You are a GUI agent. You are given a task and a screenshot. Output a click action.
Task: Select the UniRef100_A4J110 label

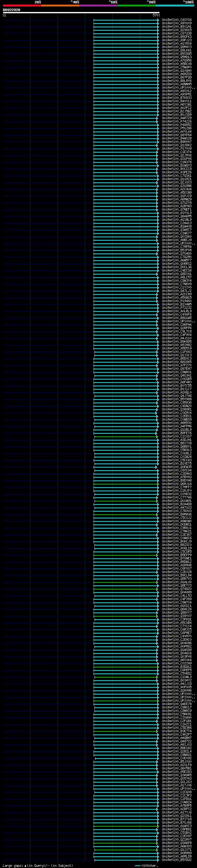176,338
